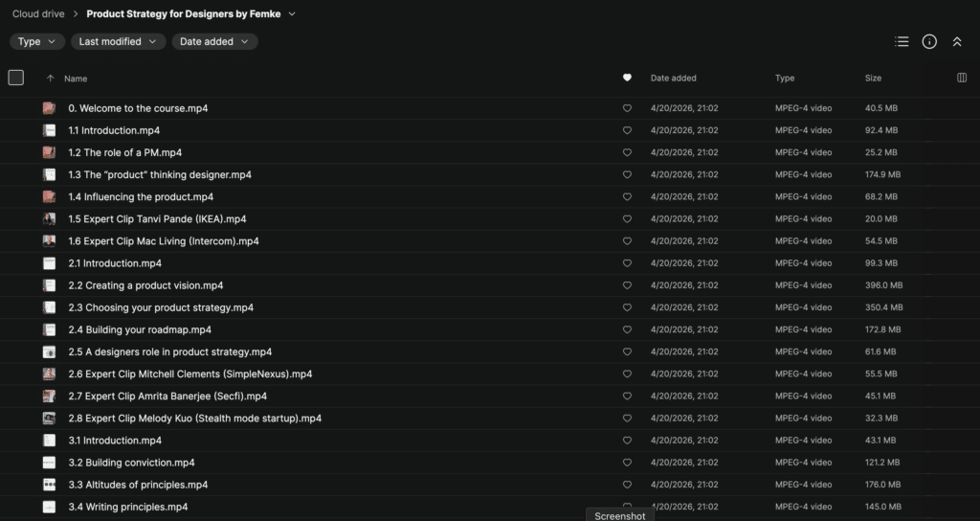
Task: Switch to list view layout icon
Action: (902, 42)
